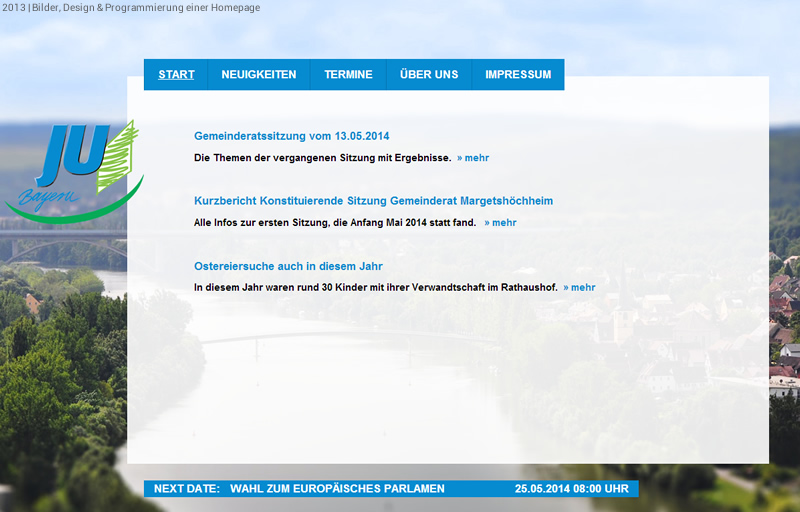The height and width of the screenshot is (512, 800).
Task: Open the START navigation tab
Action: coord(176,74)
